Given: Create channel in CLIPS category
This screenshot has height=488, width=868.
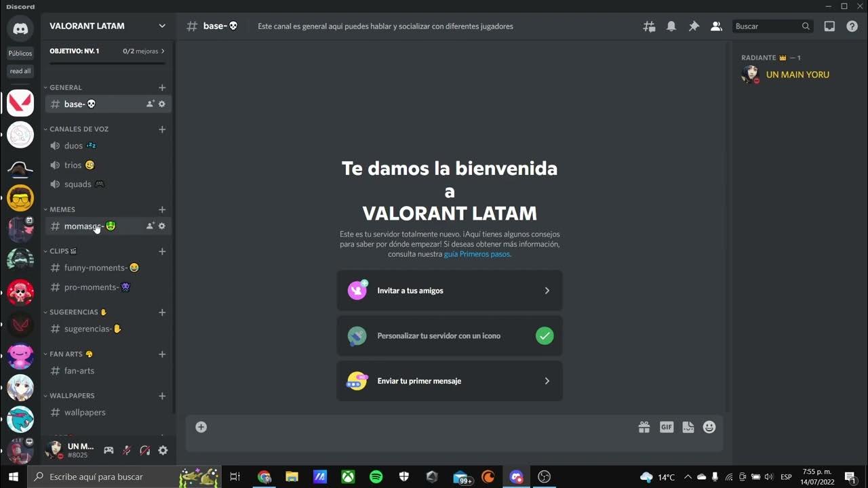Looking at the screenshot, I should [x=162, y=251].
